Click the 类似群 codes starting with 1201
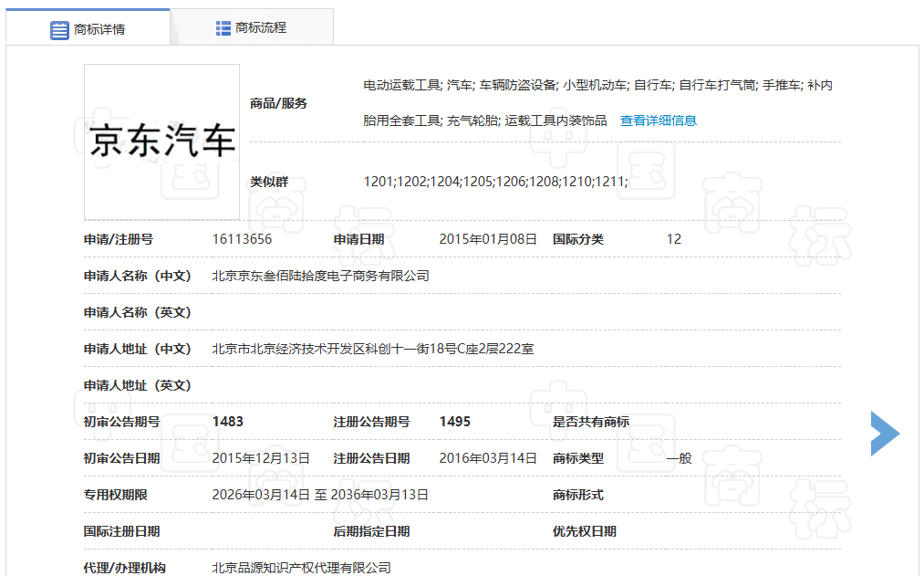 click(495, 182)
